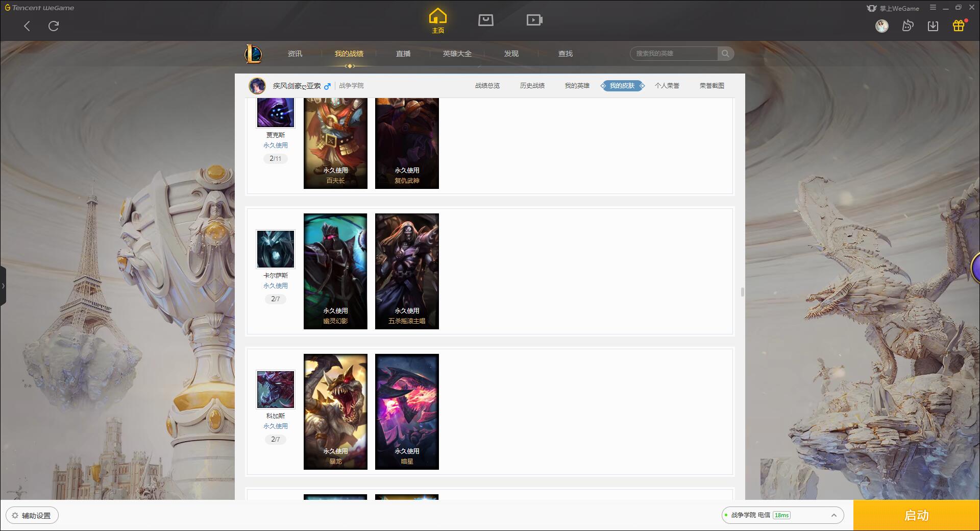980x531 pixels.
Task: Click 永久使用 under 贾克斯 name
Action: (276, 146)
